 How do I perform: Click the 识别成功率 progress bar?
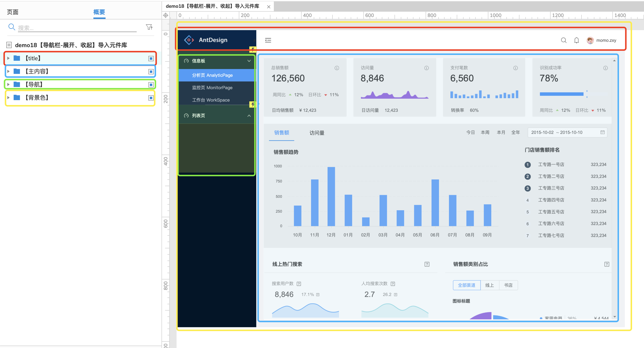click(562, 94)
